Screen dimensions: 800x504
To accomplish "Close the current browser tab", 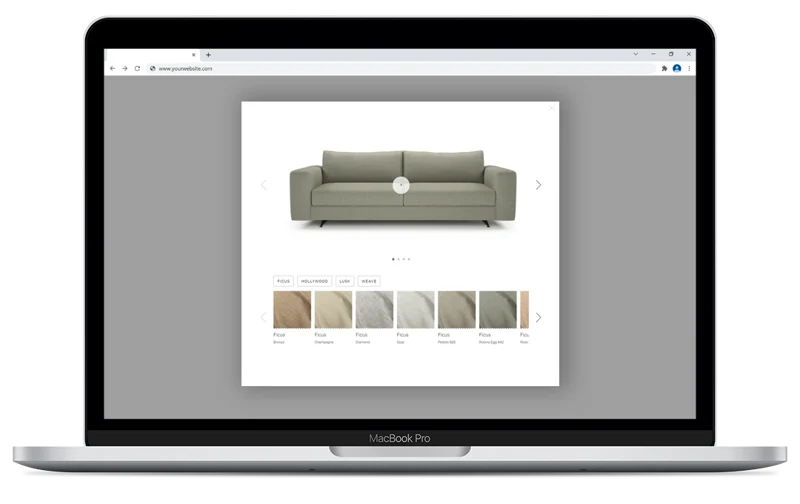I will click(x=193, y=55).
